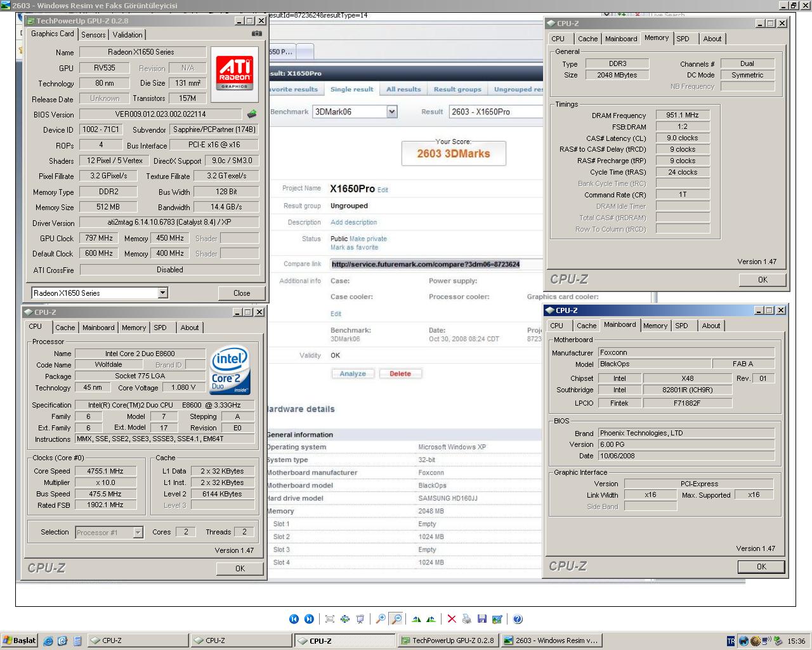Click the GPU-Z camera screenshot icon
812x650 pixels.
pyautogui.click(x=257, y=34)
